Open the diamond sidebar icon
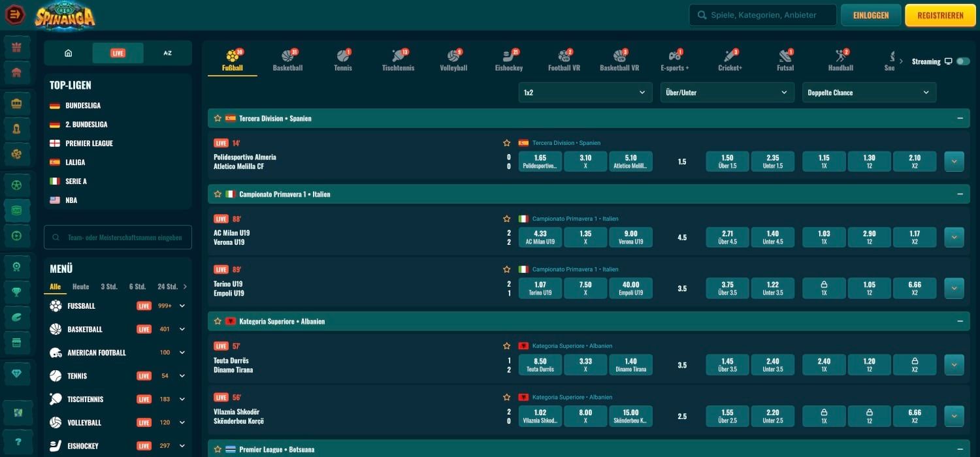 (17, 373)
